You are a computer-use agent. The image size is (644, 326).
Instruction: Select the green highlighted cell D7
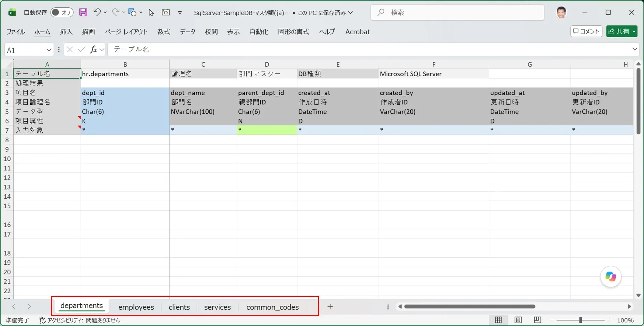[267, 130]
